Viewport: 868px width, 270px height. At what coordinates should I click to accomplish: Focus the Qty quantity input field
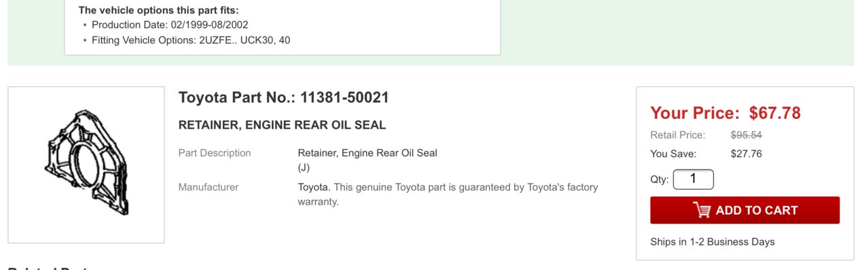tap(693, 180)
